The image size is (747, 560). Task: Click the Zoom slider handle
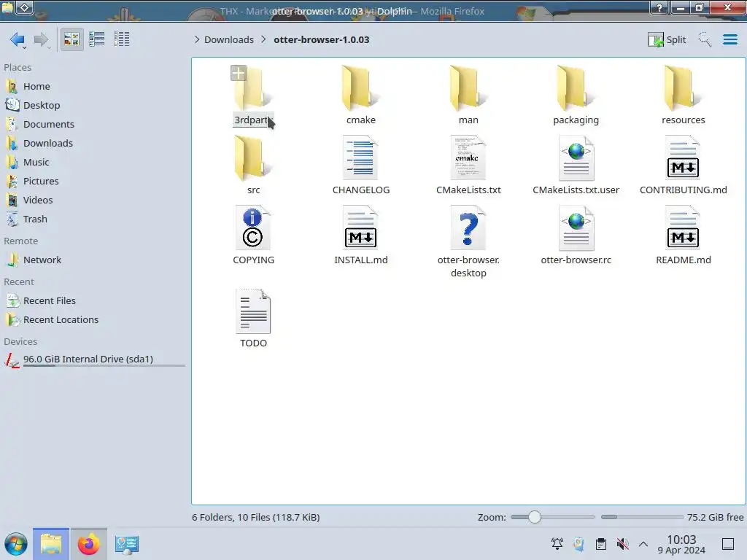click(535, 517)
